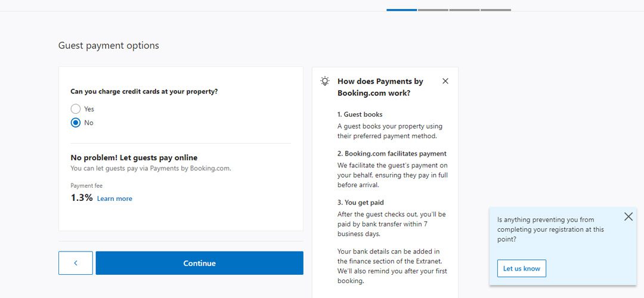Screen dimensions: 644x298
Task: Click the second gray progress step segment
Action: (x=433, y=10)
